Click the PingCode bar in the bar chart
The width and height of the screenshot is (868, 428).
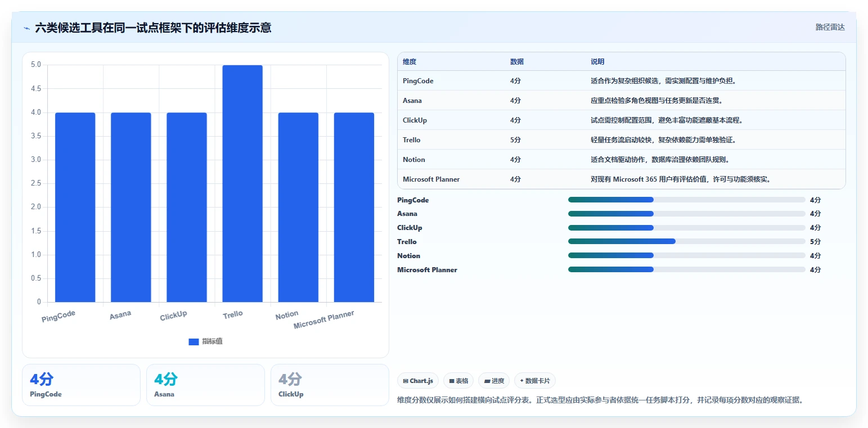(75, 208)
